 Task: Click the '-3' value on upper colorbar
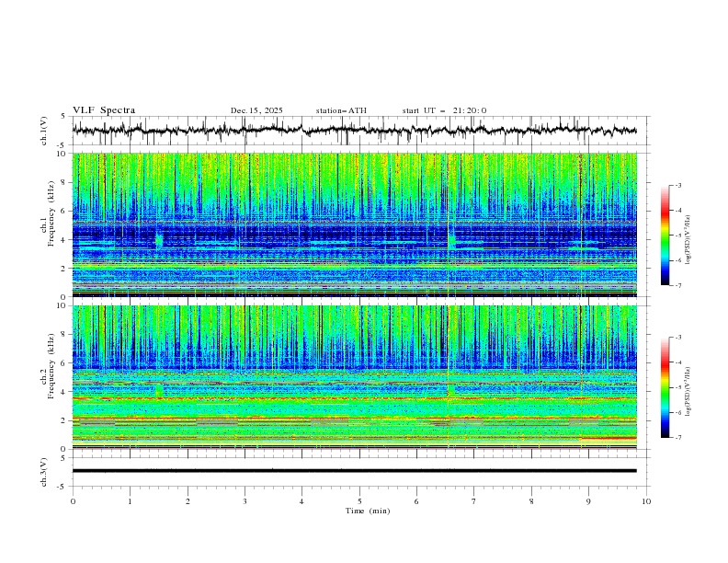point(677,185)
